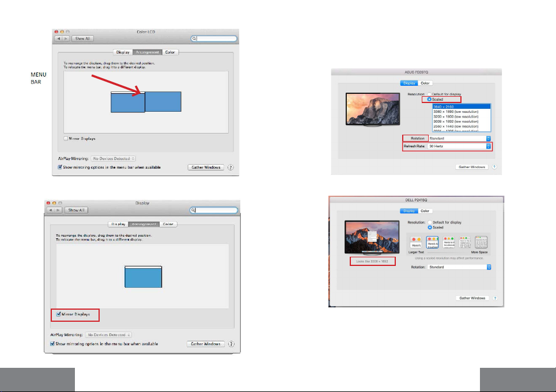
Task: Open AirPlay Mirroring dropdown in Color LCD window
Action: (x=113, y=158)
